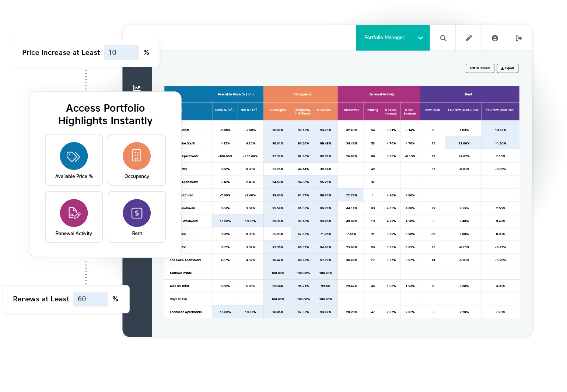The image size is (567, 392).
Task: Open the user account profile icon
Action: pyautogui.click(x=495, y=38)
